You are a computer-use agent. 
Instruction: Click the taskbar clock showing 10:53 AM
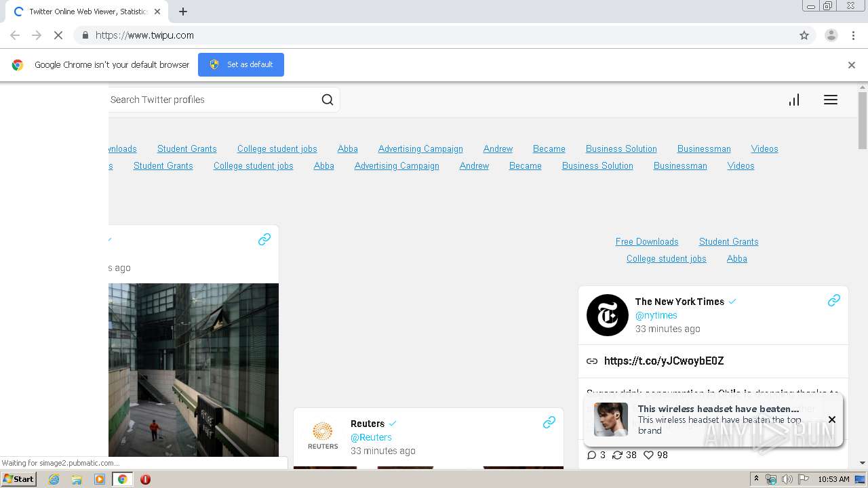pos(833,479)
